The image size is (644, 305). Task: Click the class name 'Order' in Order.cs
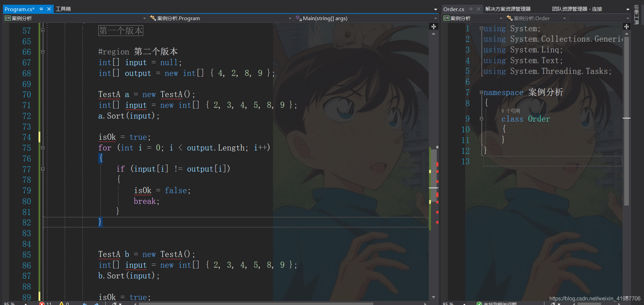539,119
